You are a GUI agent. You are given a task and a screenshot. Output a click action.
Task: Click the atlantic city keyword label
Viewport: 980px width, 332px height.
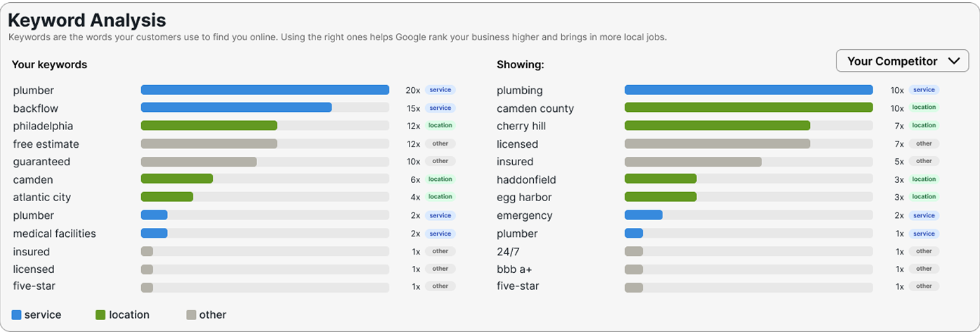point(42,198)
